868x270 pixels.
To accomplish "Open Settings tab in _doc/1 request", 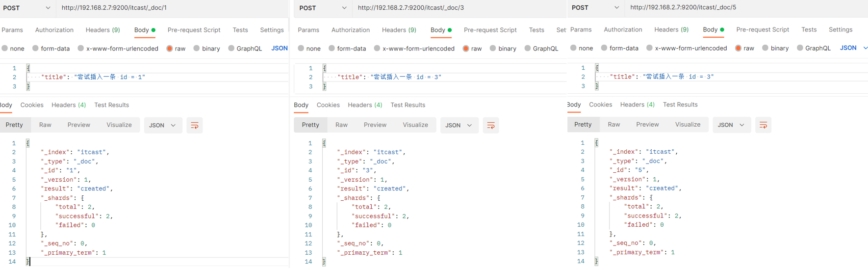I will (x=272, y=30).
